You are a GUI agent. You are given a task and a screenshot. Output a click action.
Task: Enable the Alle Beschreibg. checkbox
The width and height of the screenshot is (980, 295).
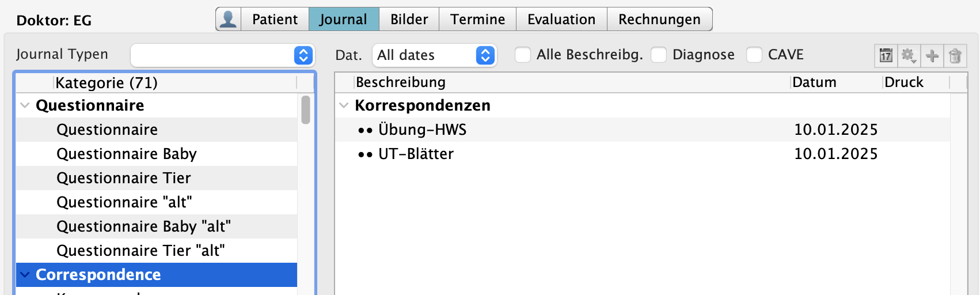(x=523, y=55)
